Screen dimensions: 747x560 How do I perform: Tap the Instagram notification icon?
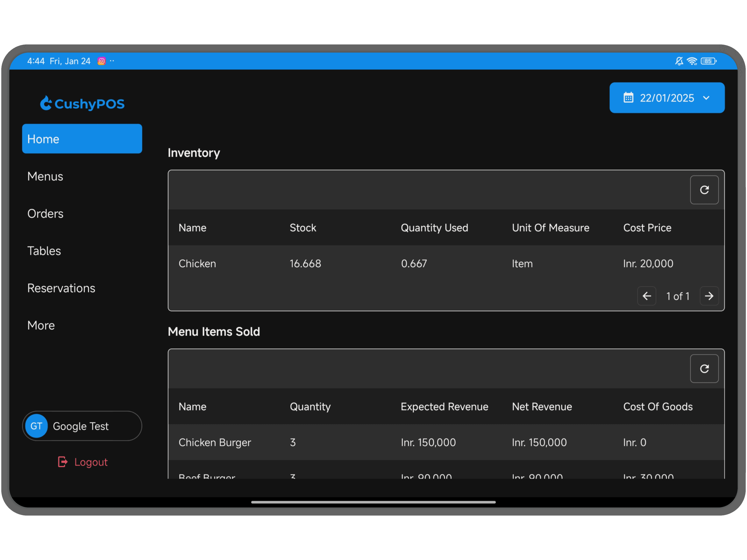(x=101, y=61)
